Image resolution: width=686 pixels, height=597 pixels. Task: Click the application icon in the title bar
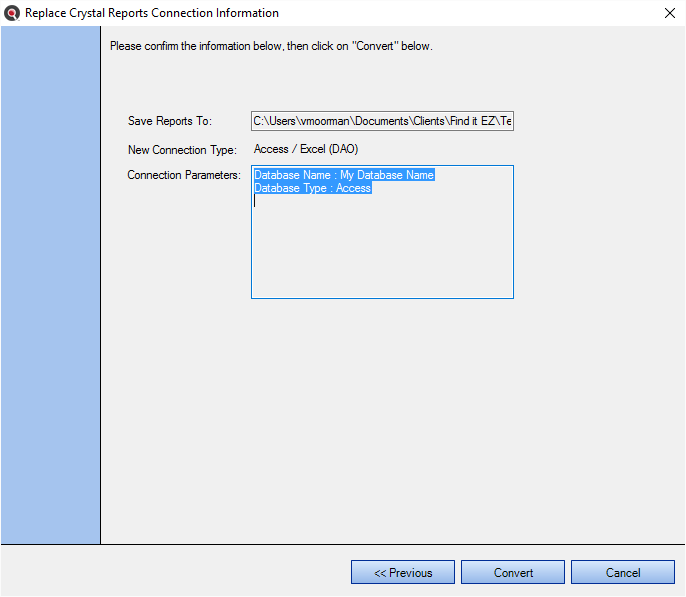pos(12,13)
